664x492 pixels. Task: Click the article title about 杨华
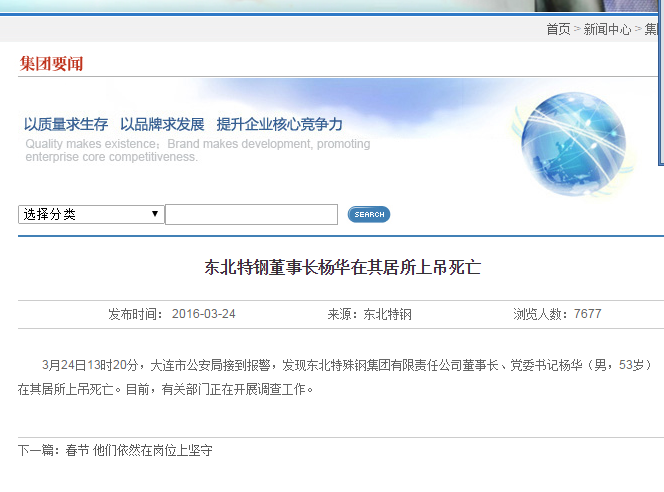(343, 267)
